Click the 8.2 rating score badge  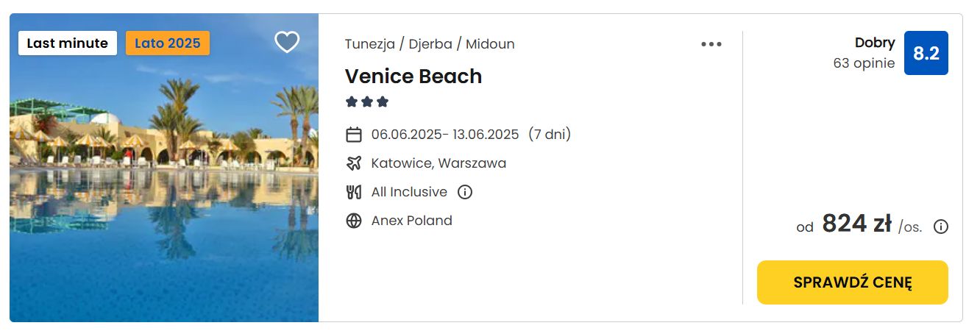[926, 53]
